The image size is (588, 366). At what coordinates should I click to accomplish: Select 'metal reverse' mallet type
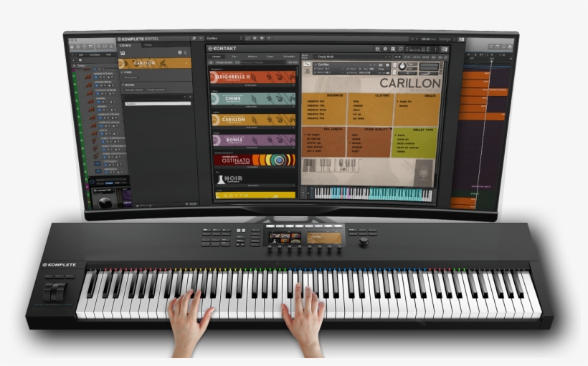coord(405,143)
